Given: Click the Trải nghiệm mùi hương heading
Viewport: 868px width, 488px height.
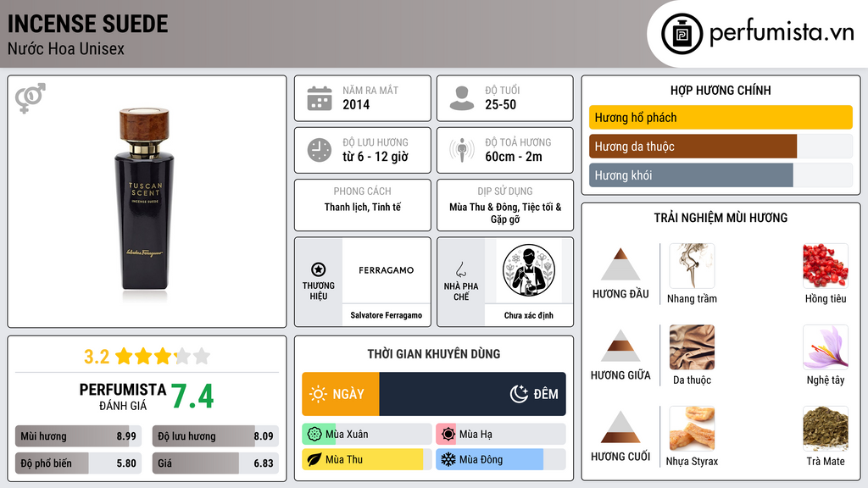Looking at the screenshot, I should [x=721, y=218].
